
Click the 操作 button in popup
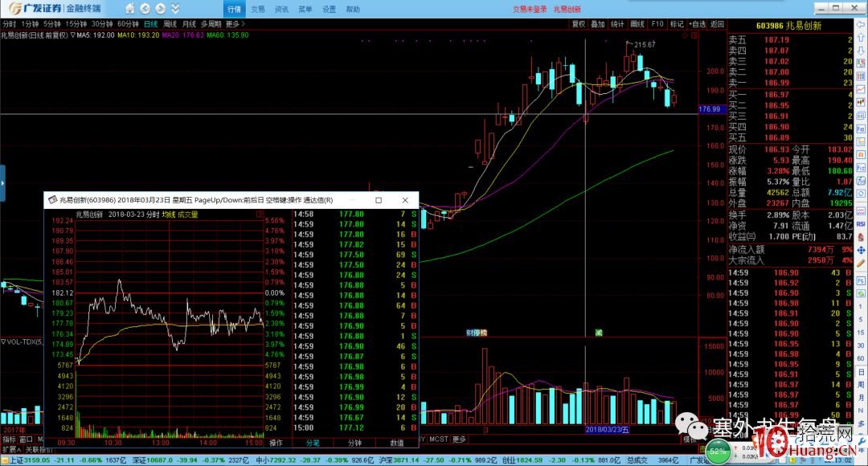click(276, 443)
